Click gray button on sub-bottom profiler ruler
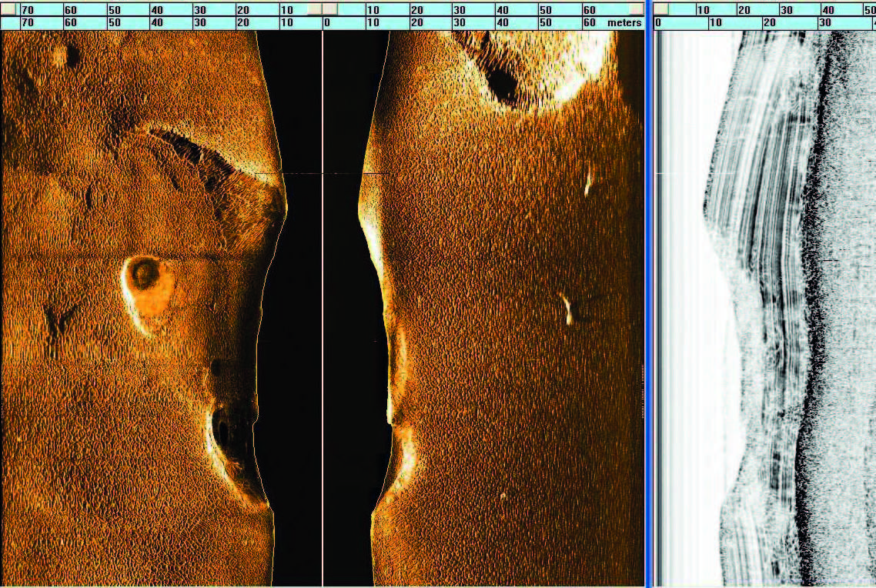This screenshot has height=588, width=876. coord(661,8)
